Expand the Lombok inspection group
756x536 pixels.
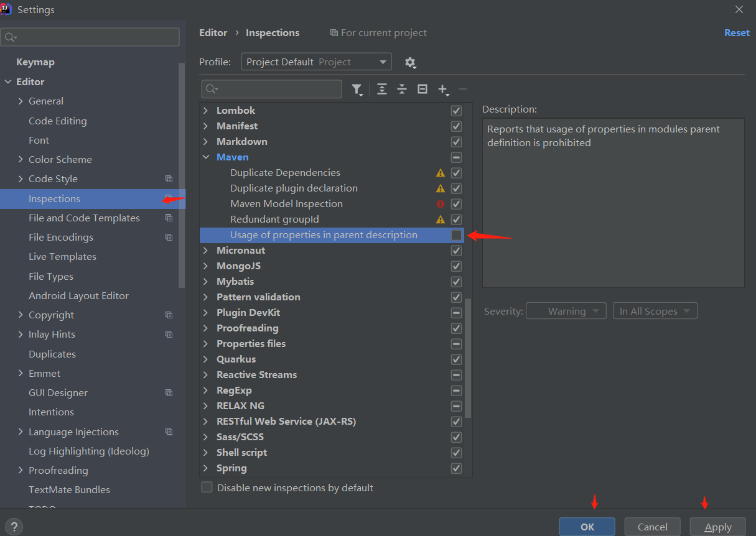click(206, 111)
